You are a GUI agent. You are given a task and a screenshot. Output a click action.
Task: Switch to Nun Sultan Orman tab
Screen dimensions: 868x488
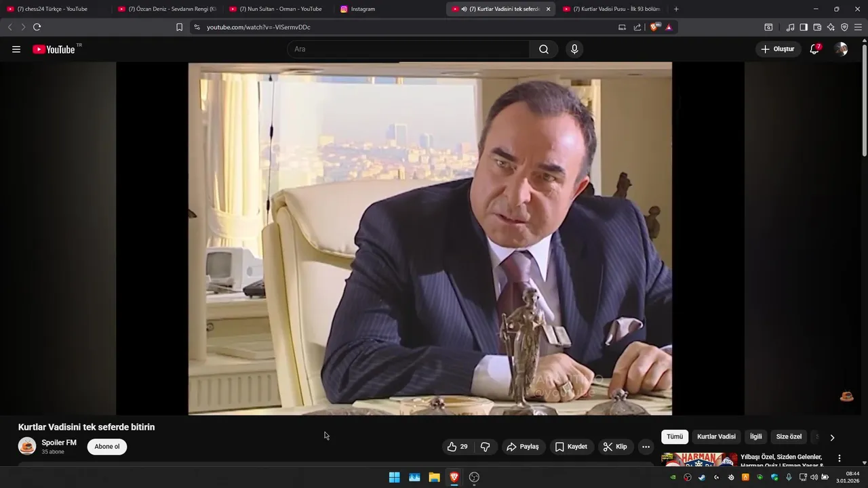[279, 9]
